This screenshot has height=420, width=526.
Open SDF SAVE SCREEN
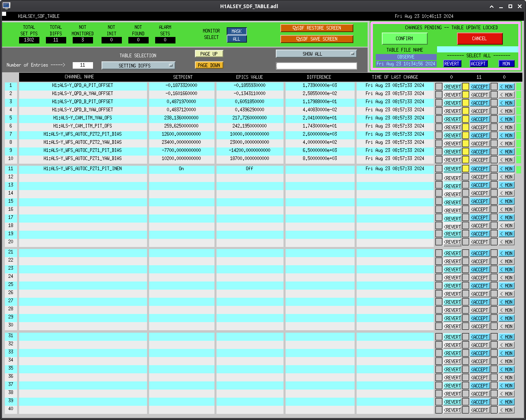point(317,39)
